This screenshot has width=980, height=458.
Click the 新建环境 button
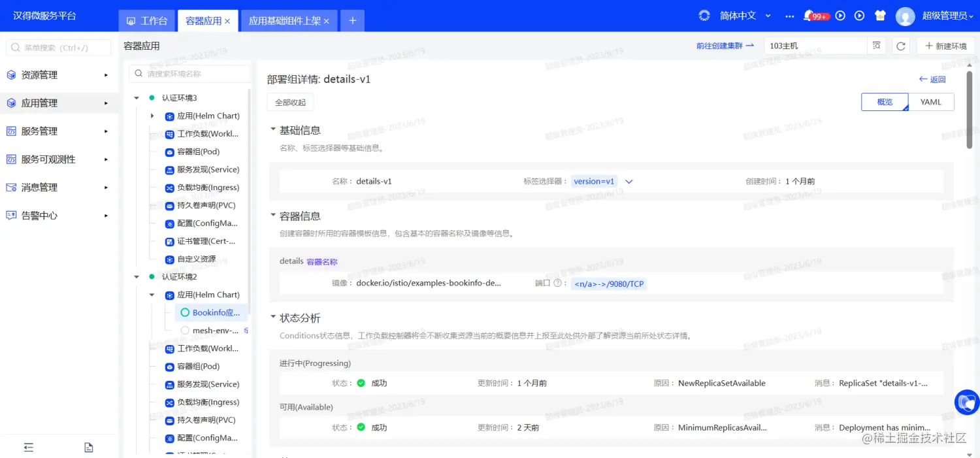(x=946, y=46)
